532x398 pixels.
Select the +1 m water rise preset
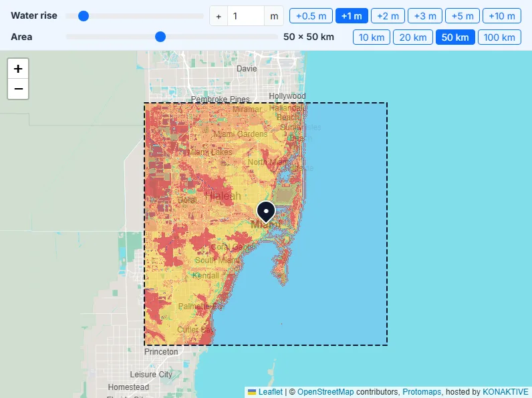(352, 16)
